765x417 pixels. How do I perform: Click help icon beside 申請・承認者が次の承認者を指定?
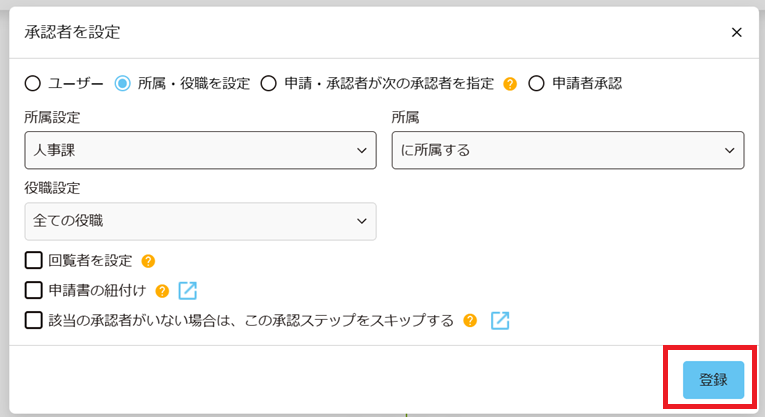click(510, 84)
